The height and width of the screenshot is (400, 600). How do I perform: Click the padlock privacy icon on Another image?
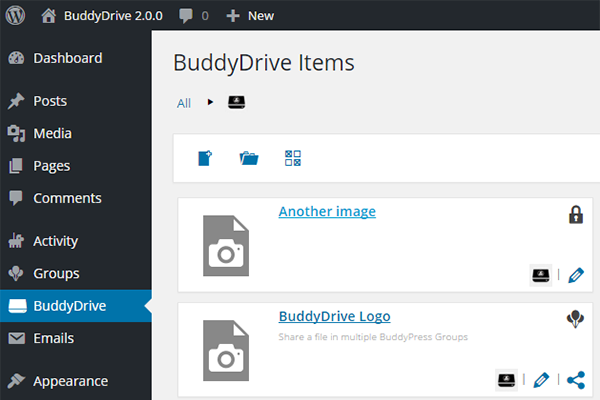tap(575, 215)
